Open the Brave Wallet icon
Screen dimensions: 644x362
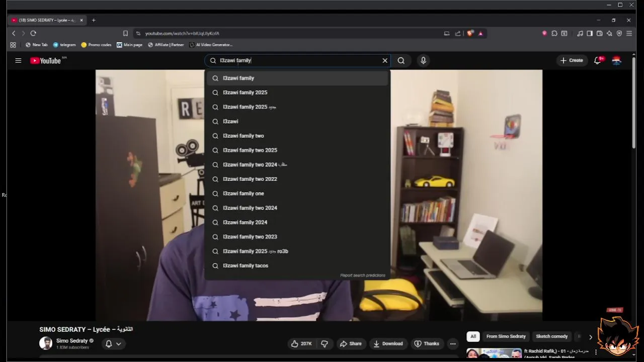click(600, 33)
